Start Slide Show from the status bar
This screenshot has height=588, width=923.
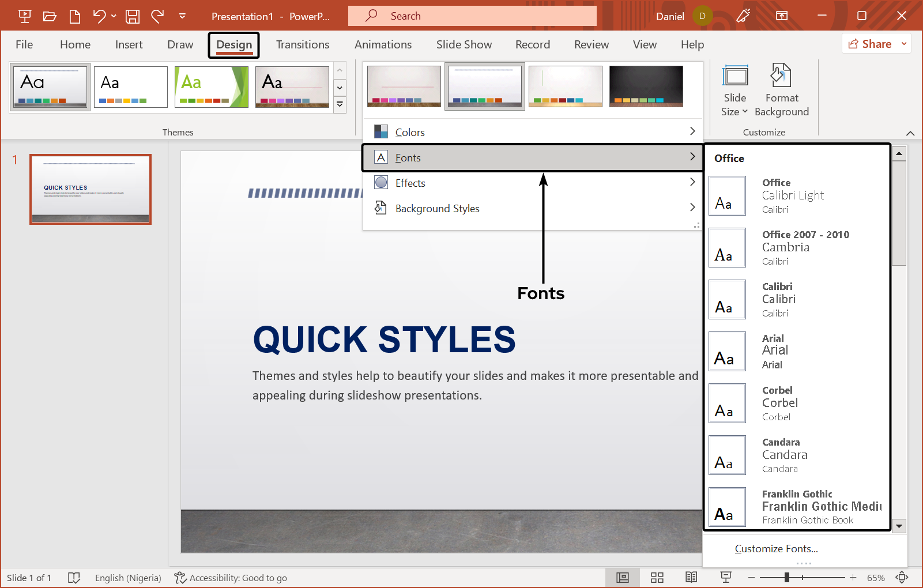coord(725,577)
